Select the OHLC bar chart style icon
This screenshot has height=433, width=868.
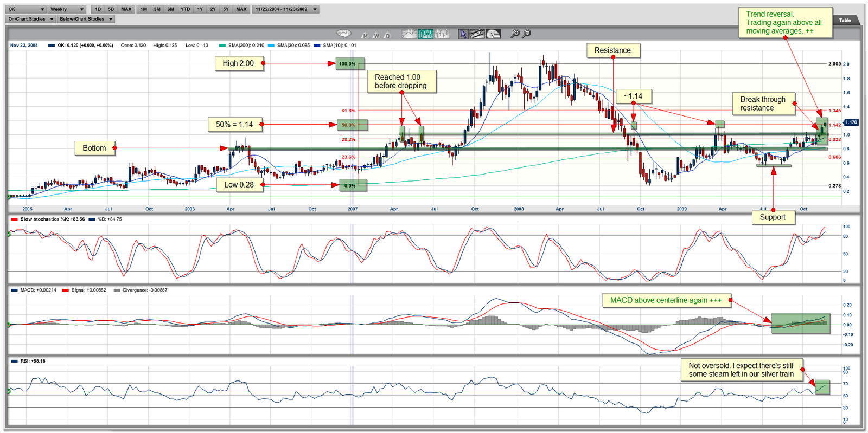coord(442,34)
